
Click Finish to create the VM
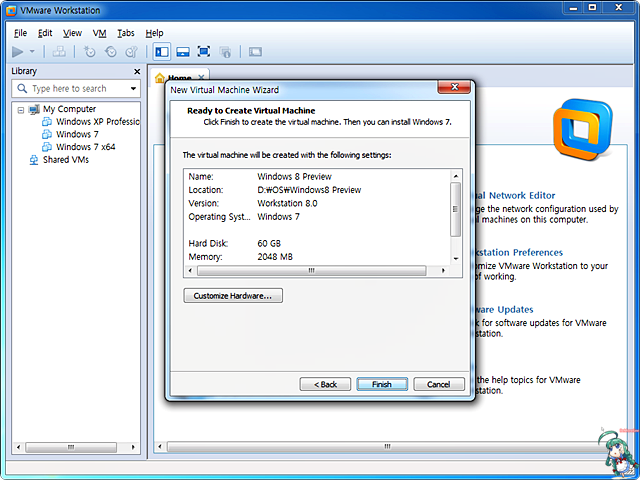click(x=382, y=384)
